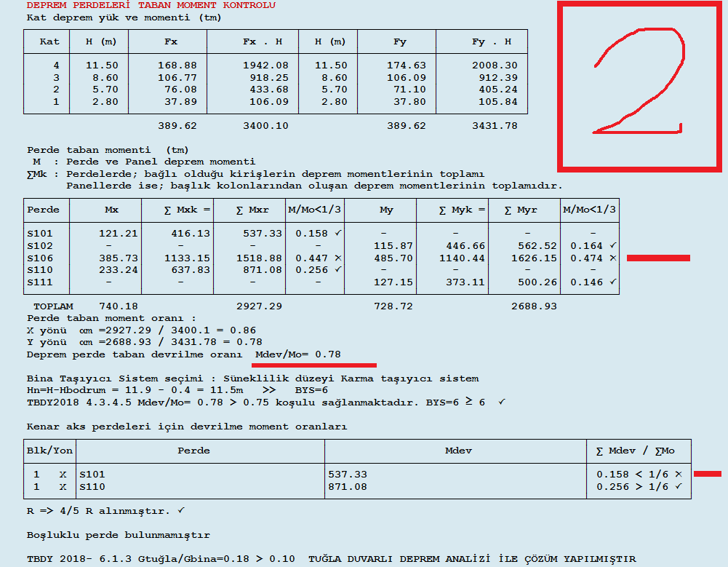Click the 'Boşluklu perde bulunmamıştır' line
This screenshot has height=567, width=728.
tap(119, 535)
